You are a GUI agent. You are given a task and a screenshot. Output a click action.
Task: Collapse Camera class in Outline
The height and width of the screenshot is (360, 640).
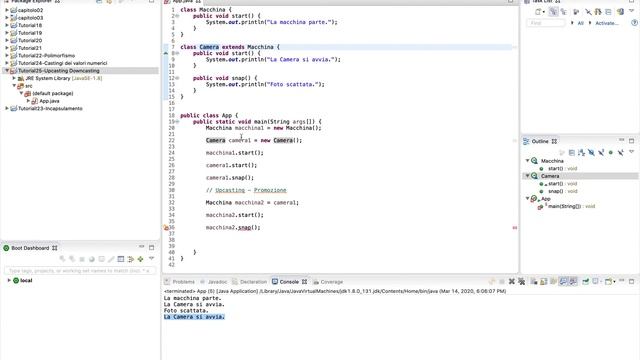coord(527,176)
